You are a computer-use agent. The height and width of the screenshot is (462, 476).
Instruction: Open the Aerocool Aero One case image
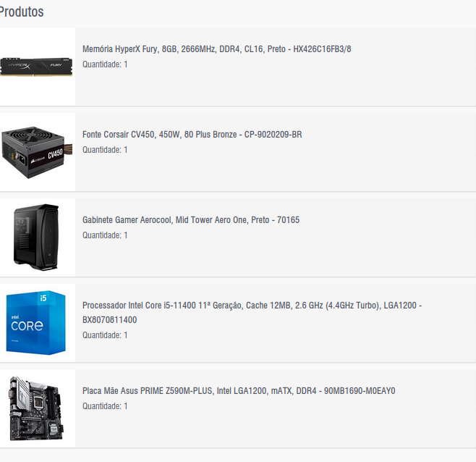[x=36, y=238]
